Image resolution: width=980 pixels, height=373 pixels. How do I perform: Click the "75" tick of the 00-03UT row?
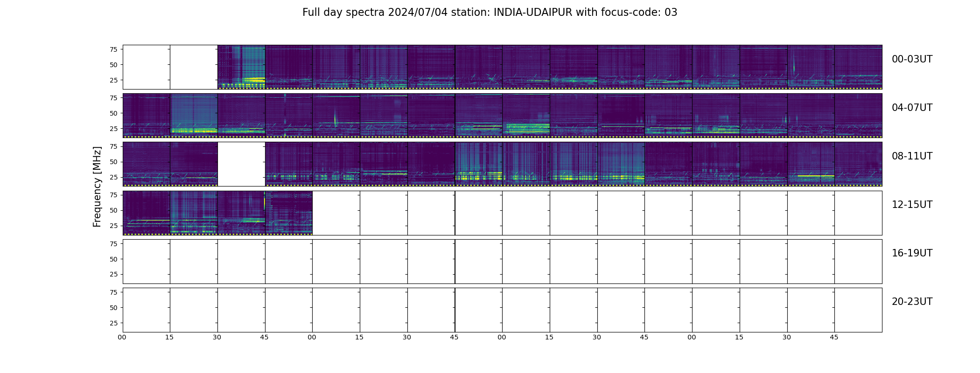click(113, 49)
